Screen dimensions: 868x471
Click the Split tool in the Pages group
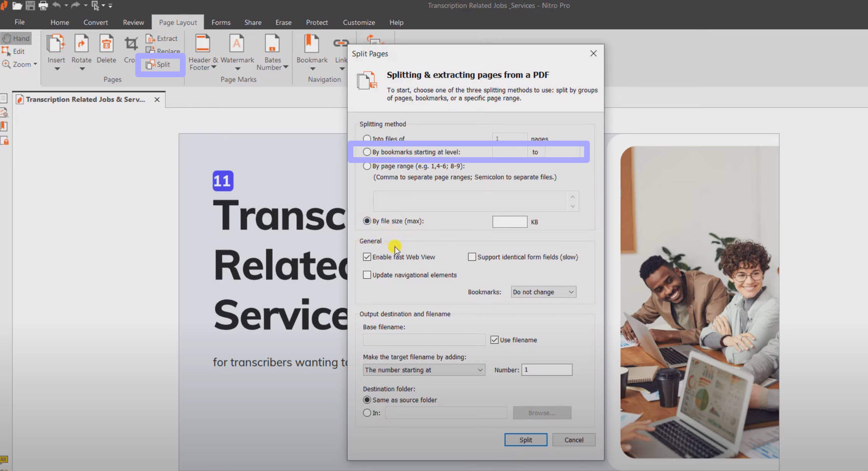(x=159, y=65)
